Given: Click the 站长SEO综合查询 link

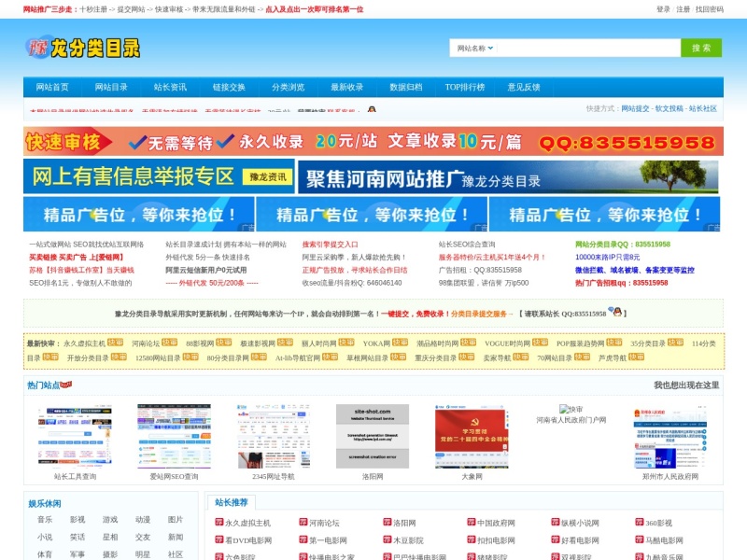Looking at the screenshot, I should pyautogui.click(x=466, y=245).
